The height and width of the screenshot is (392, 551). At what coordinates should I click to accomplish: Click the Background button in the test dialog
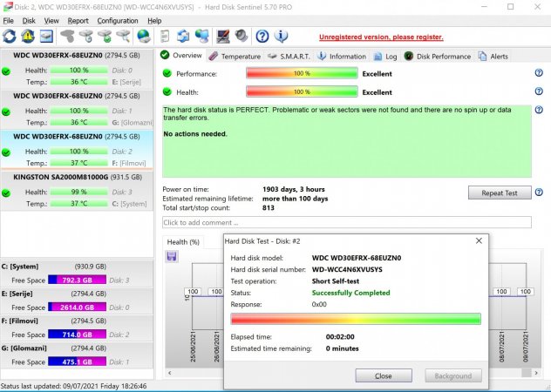453,375
